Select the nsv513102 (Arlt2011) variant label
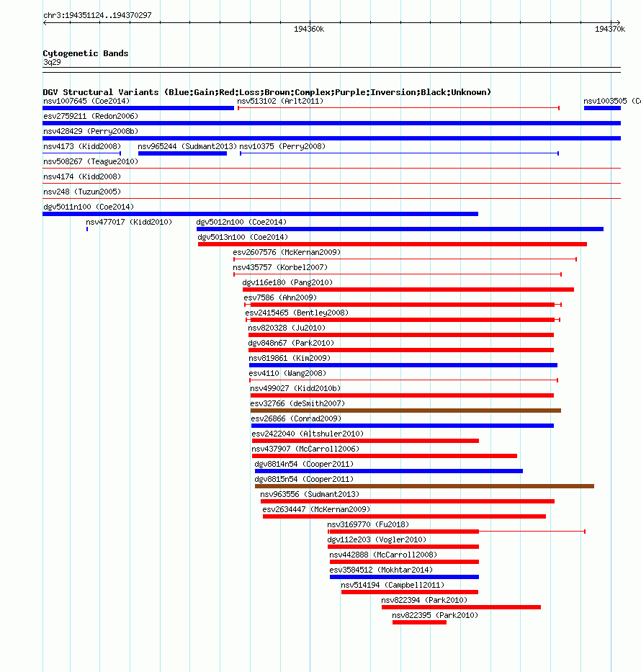Viewport: 641px width, 672px height. tap(280, 101)
